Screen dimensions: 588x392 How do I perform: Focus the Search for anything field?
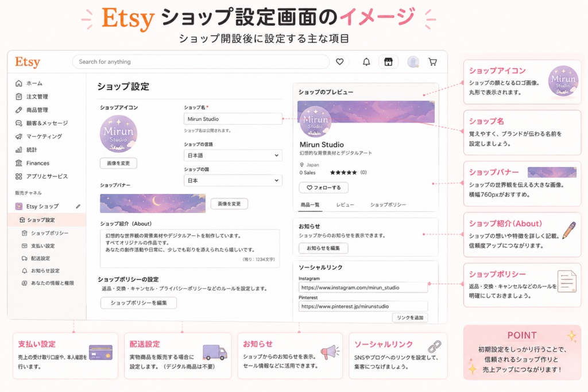click(x=200, y=62)
